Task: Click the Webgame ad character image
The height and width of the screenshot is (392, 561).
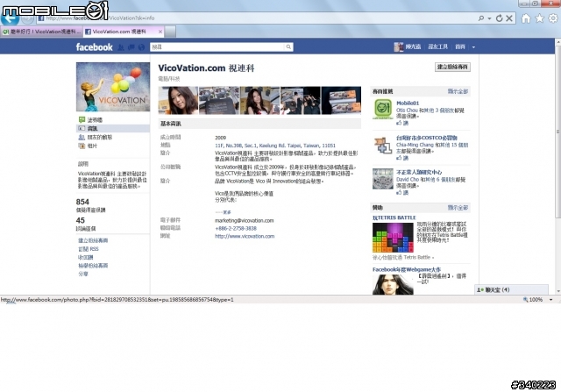Action: click(x=393, y=285)
